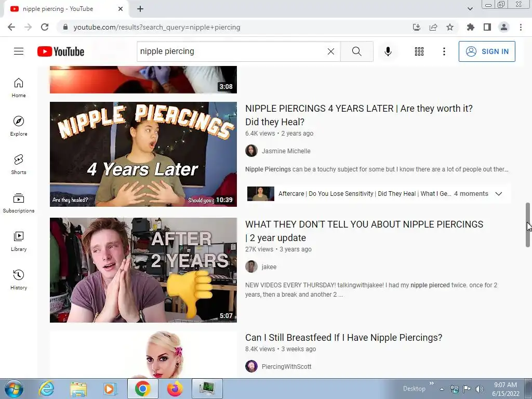
Task: Clear the search box with the X
Action: pyautogui.click(x=331, y=51)
